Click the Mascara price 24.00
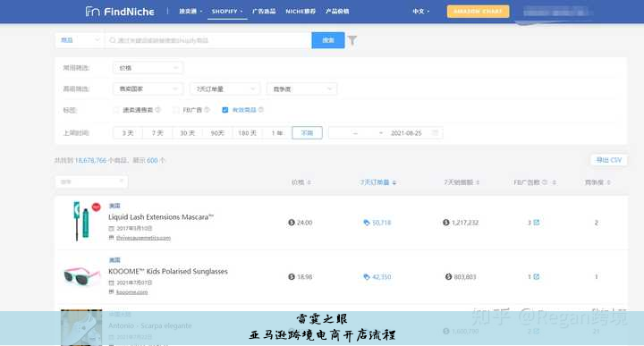This screenshot has width=644, height=346. tap(304, 223)
